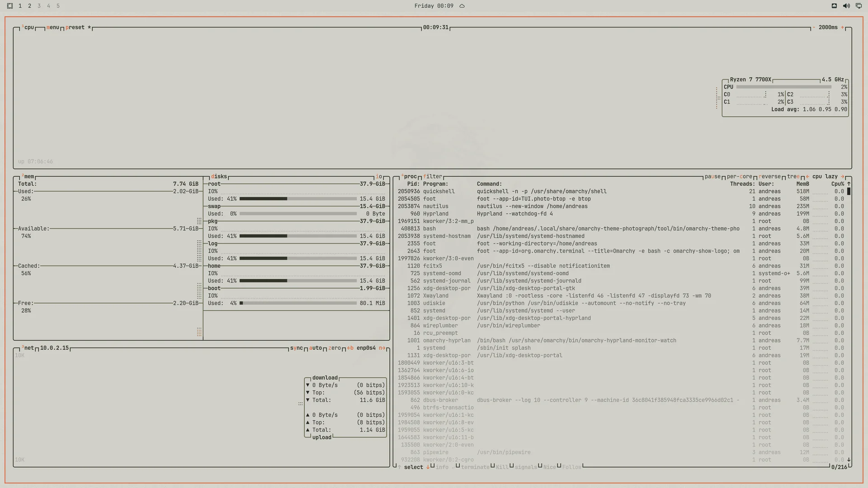Click the volume icon in top bar
The height and width of the screenshot is (488, 868).
[846, 6]
